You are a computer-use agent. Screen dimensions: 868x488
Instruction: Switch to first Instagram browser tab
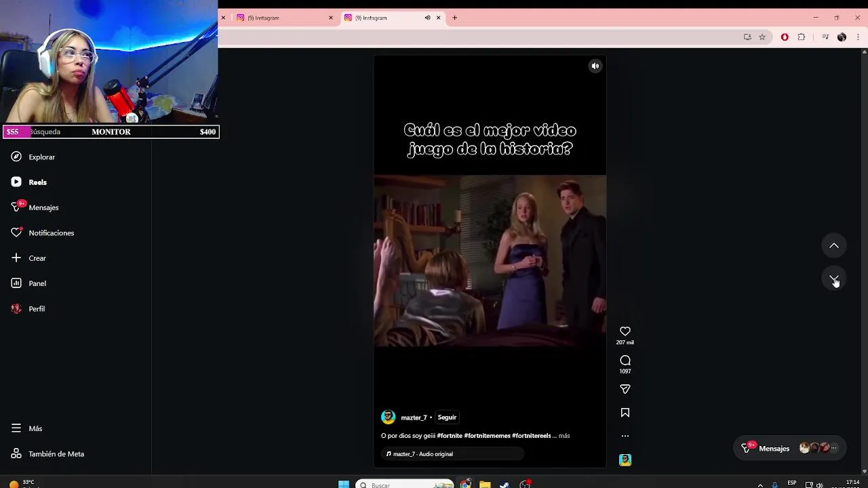(283, 18)
